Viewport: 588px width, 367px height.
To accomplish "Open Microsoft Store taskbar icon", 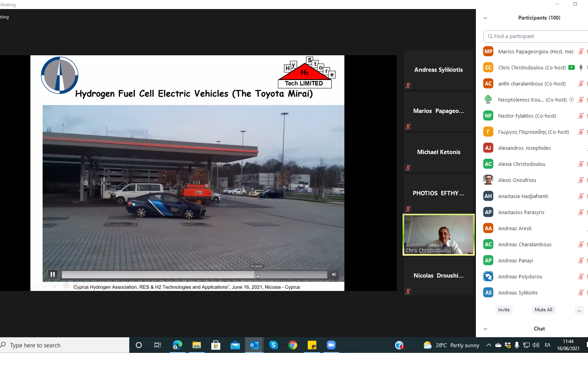I will tap(216, 345).
